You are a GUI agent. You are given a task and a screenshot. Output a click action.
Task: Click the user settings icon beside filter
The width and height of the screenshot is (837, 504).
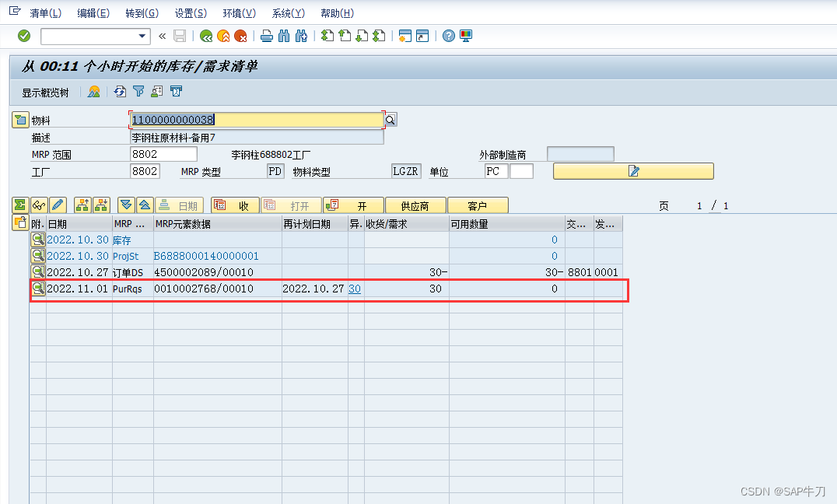click(x=157, y=92)
